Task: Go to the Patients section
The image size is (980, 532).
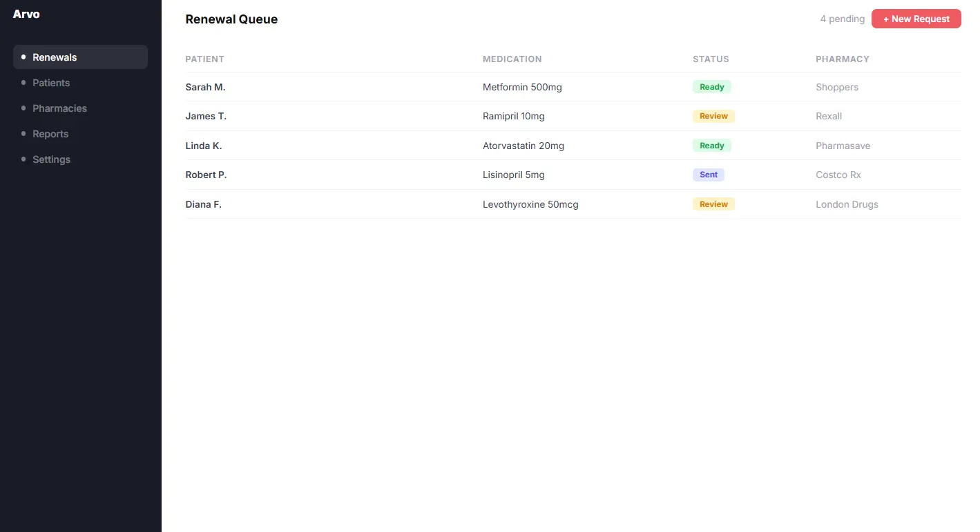Action: pyautogui.click(x=51, y=83)
